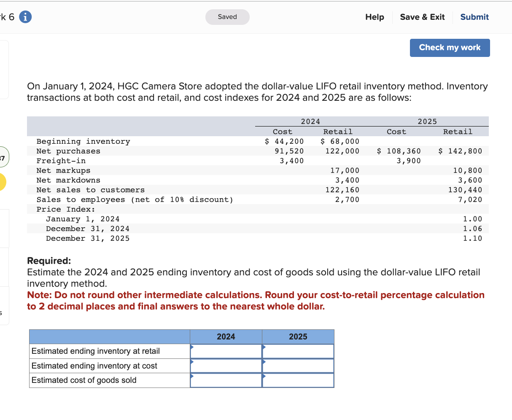The width and height of the screenshot is (512, 420).
Task: Click the 'Beginning inventory' row label
Action: 84,141
